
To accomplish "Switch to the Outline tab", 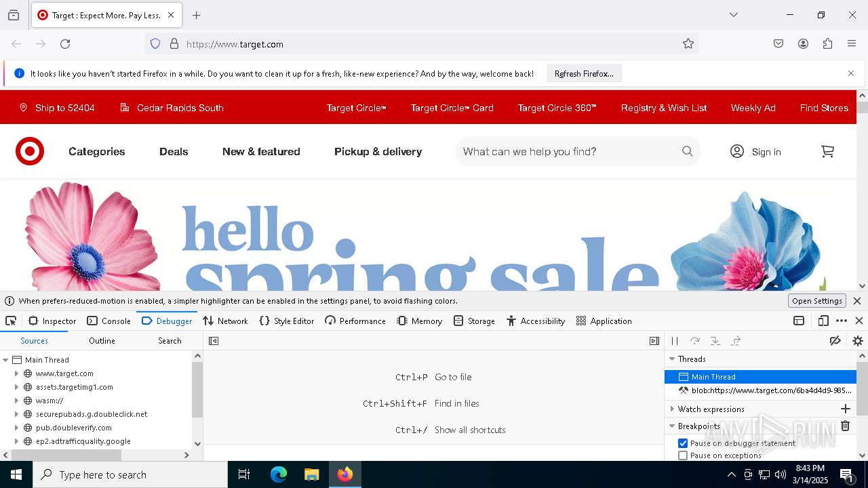I will (x=102, y=341).
